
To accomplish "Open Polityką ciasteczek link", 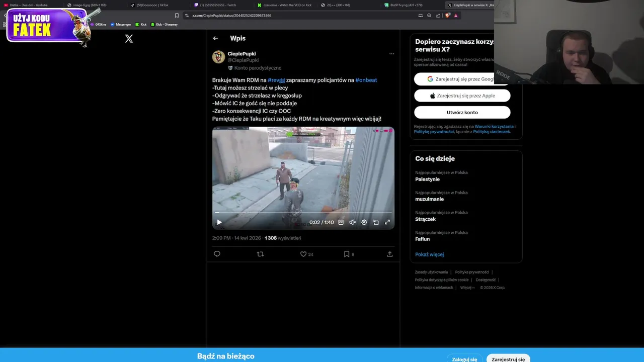I will [x=492, y=132].
